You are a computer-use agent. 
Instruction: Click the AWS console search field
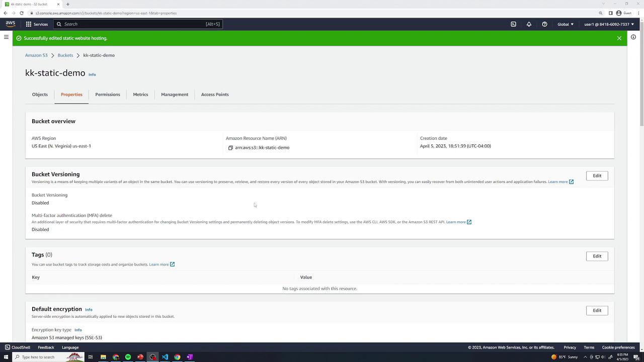[x=137, y=24]
